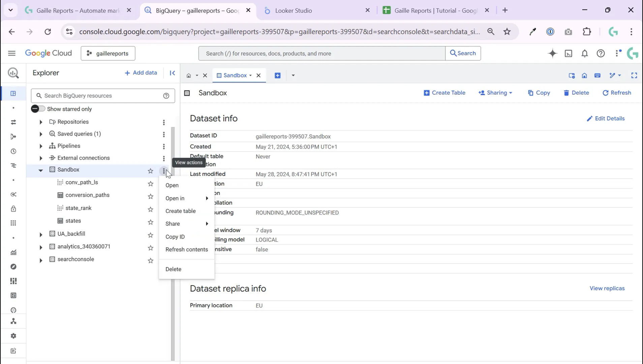The height and width of the screenshot is (364, 643).
Task: Open the 'Open in' submenu
Action: 187,198
